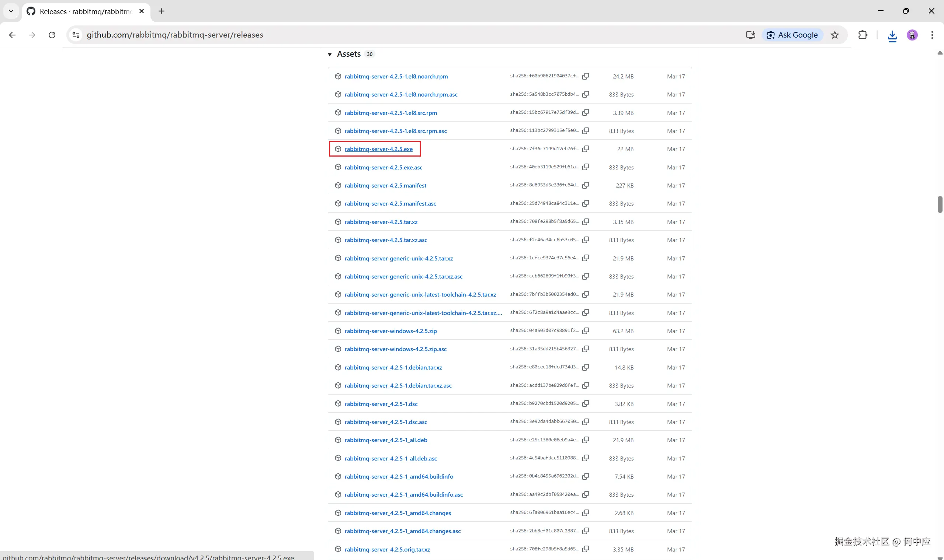This screenshot has width=944, height=560.
Task: Bookmark this page with star icon
Action: click(834, 35)
